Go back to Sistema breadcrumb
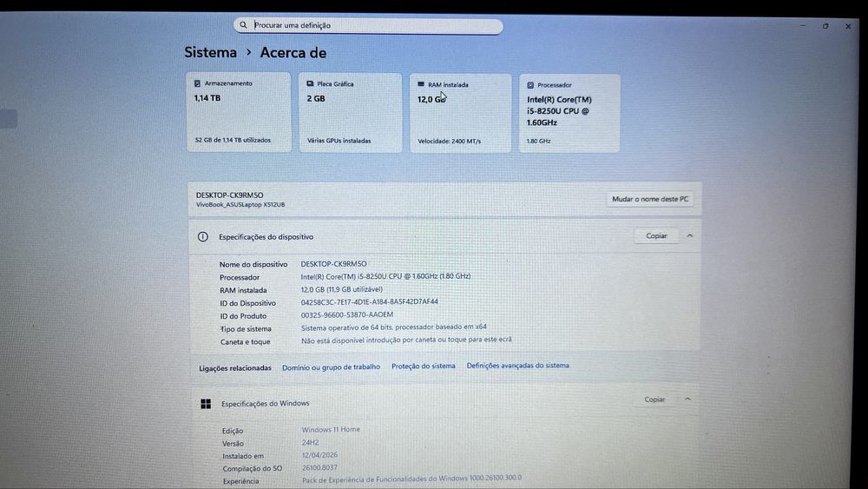868x489 pixels. click(x=210, y=52)
